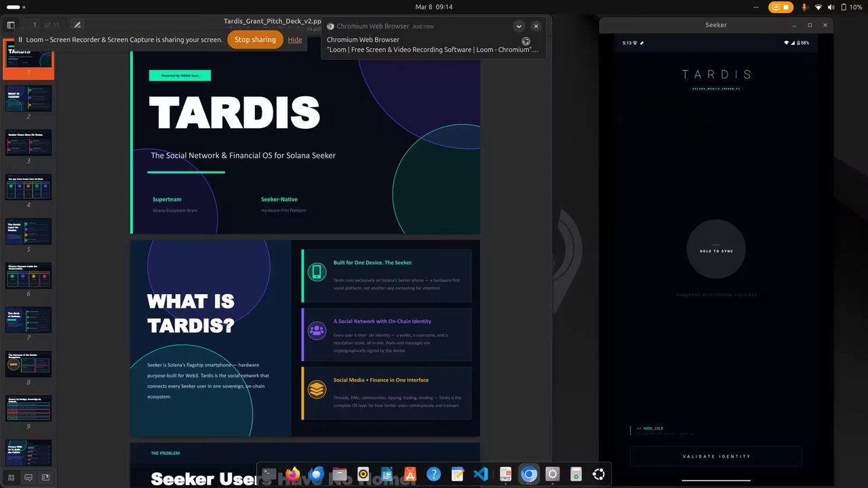This screenshot has width=868, height=488.
Task: Open Text Editor from the dock
Action: 458,474
